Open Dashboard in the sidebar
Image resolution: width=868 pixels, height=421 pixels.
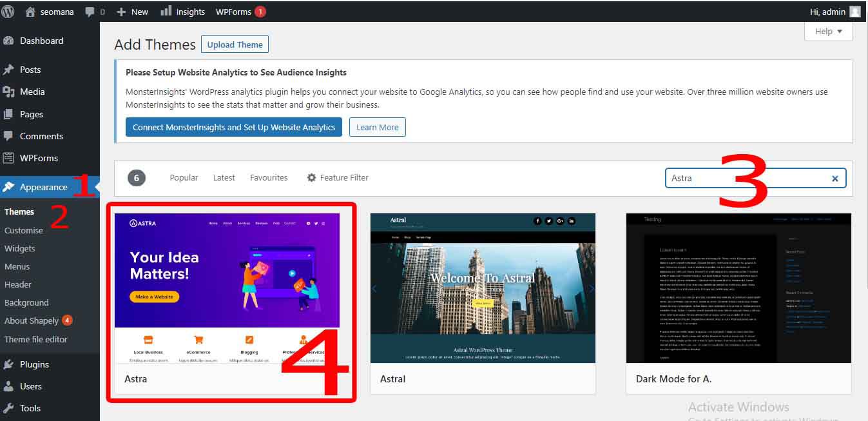coord(42,41)
